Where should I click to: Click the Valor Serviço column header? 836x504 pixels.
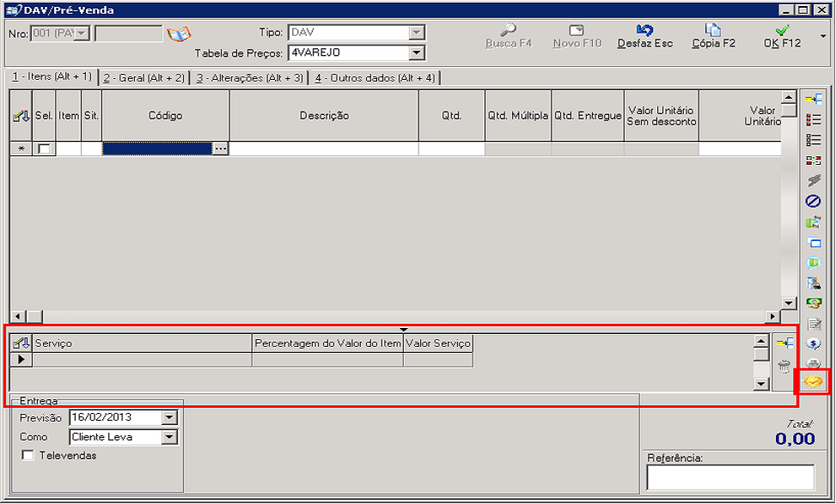[x=437, y=343]
